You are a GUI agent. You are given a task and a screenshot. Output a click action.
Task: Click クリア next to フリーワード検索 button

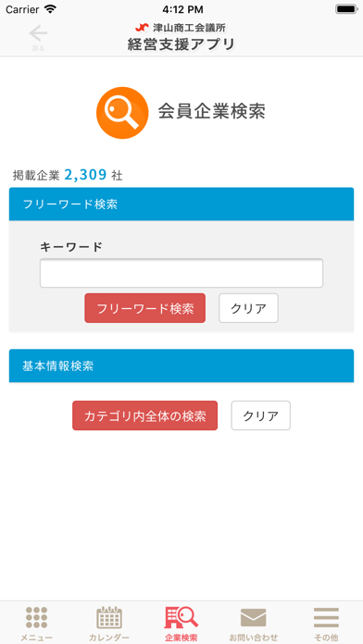(x=249, y=308)
